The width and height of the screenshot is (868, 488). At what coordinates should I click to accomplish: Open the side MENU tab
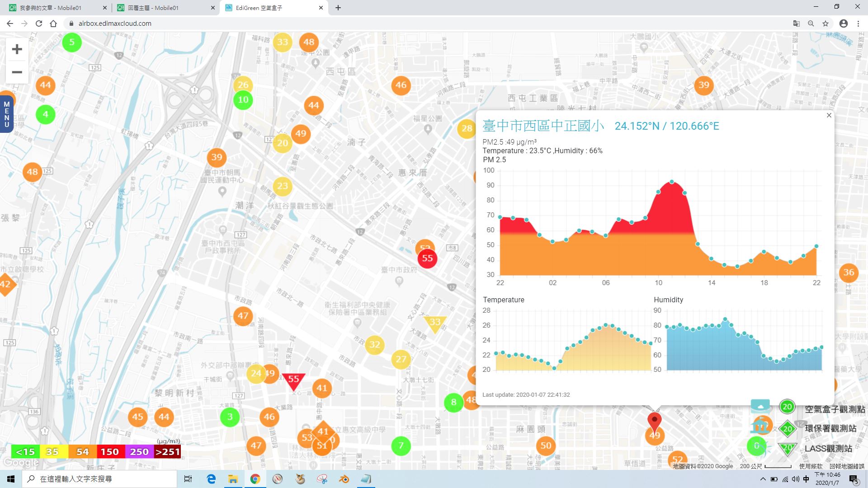click(x=6, y=114)
